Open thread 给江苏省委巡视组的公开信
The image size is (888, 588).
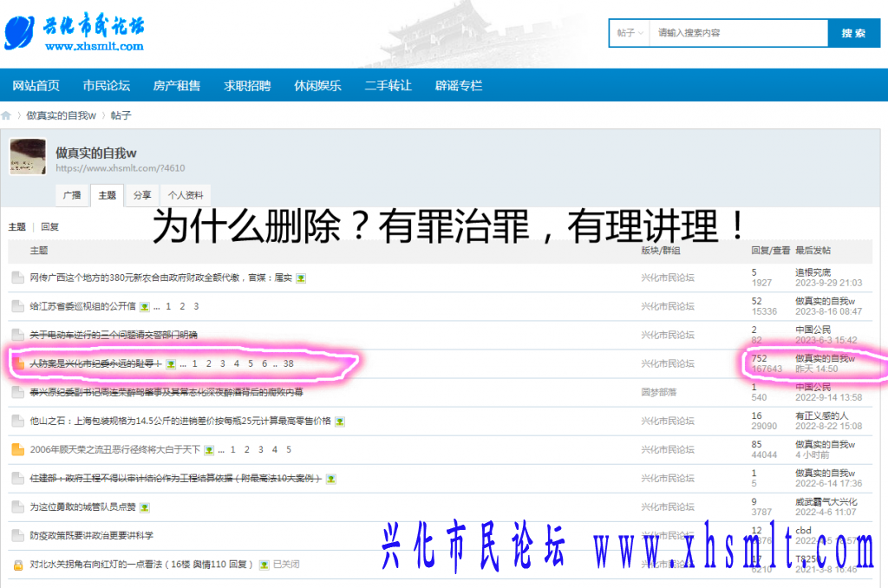coord(82,306)
